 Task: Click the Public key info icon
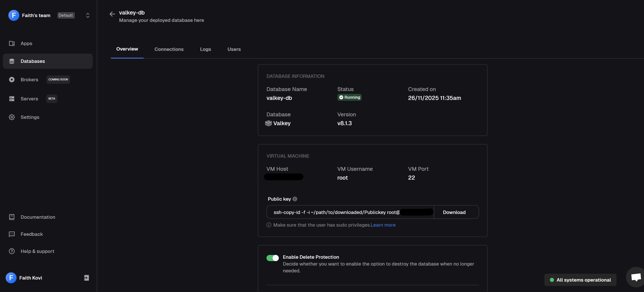tap(295, 199)
